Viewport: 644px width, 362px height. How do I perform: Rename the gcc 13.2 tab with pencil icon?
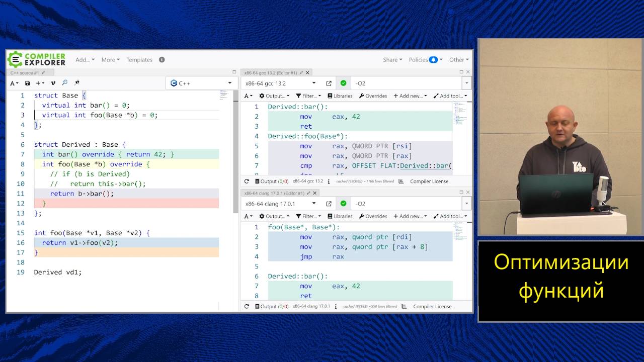[301, 73]
